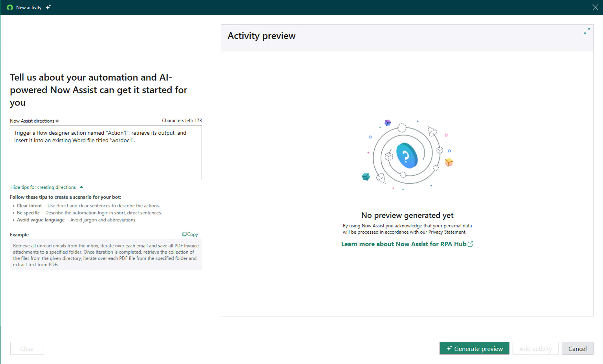The image size is (603, 364).
Task: Expand the Activity preview panel to full size
Action: coord(587,31)
